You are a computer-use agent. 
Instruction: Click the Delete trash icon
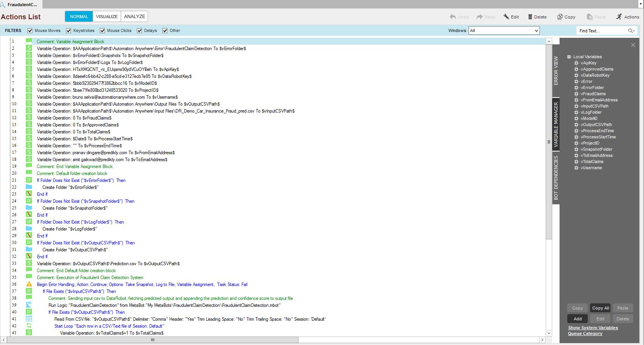[530, 17]
